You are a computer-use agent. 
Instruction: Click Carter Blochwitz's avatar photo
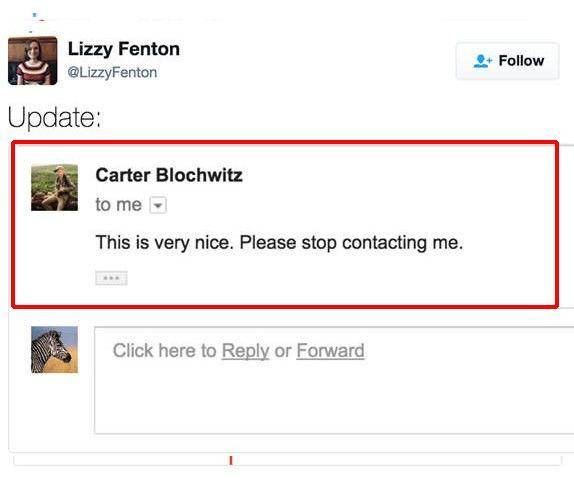tap(54, 187)
